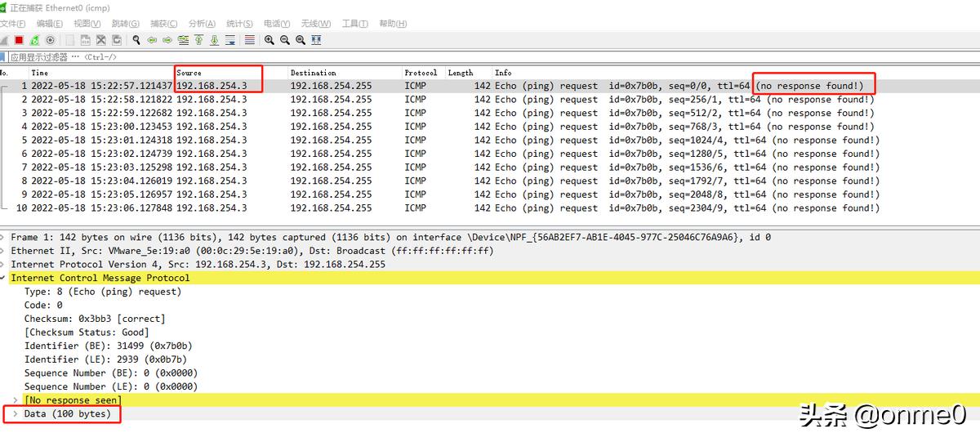Jump to the first packet

pyautogui.click(x=198, y=40)
